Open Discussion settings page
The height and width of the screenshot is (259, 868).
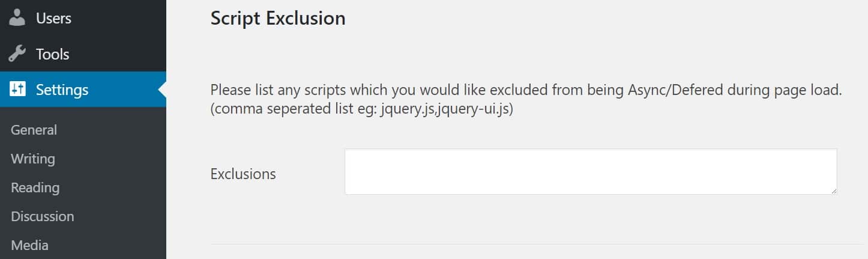click(x=42, y=216)
